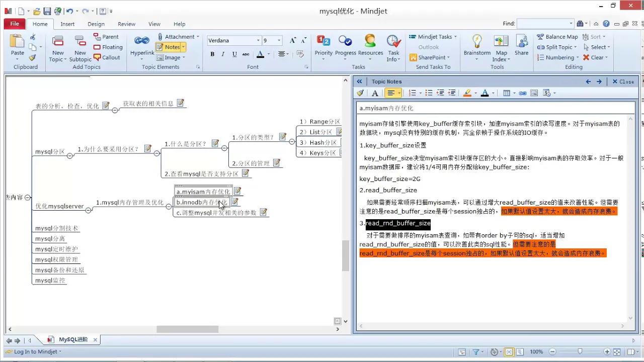The width and height of the screenshot is (644, 362).
Task: Click the notes highlight color swatch
Action: pyautogui.click(x=467, y=93)
